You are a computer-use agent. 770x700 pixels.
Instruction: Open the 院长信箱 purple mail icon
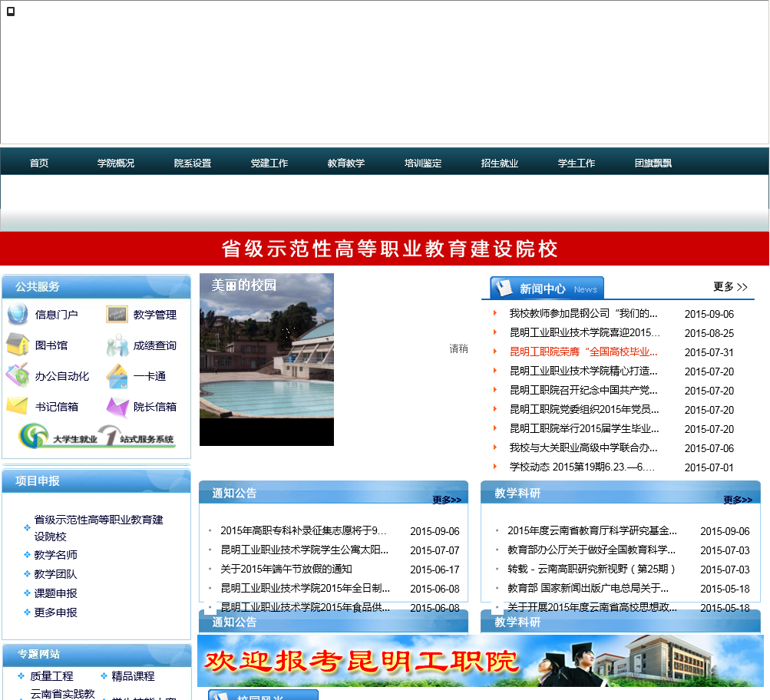pos(117,407)
